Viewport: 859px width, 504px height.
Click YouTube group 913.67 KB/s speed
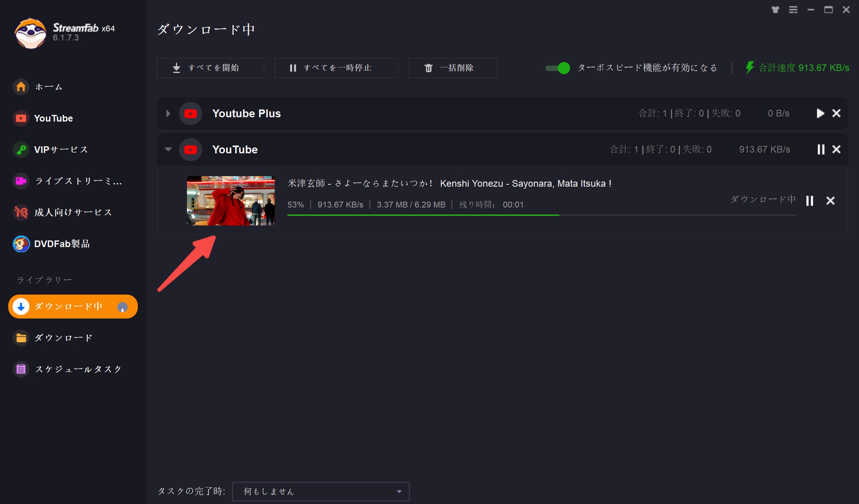pos(764,149)
